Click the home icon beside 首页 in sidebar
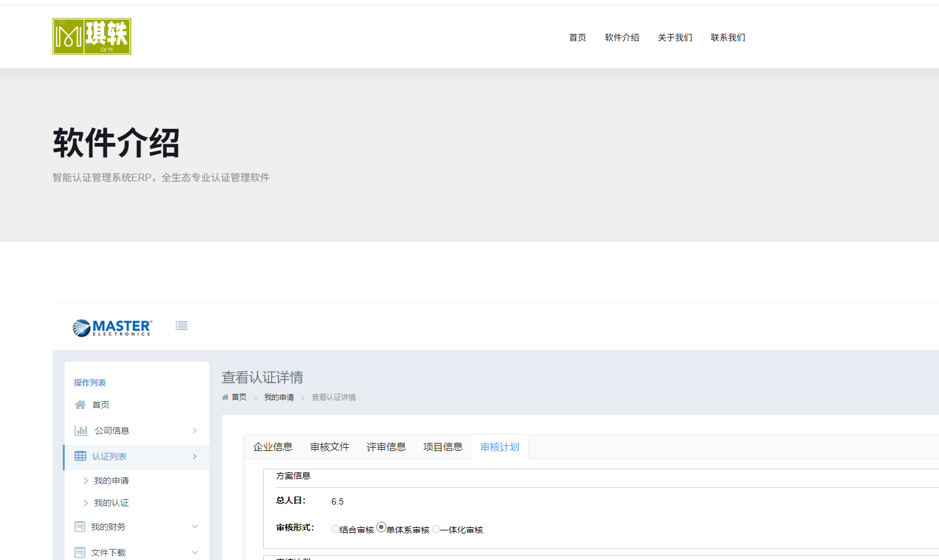The image size is (939, 560). tap(80, 405)
